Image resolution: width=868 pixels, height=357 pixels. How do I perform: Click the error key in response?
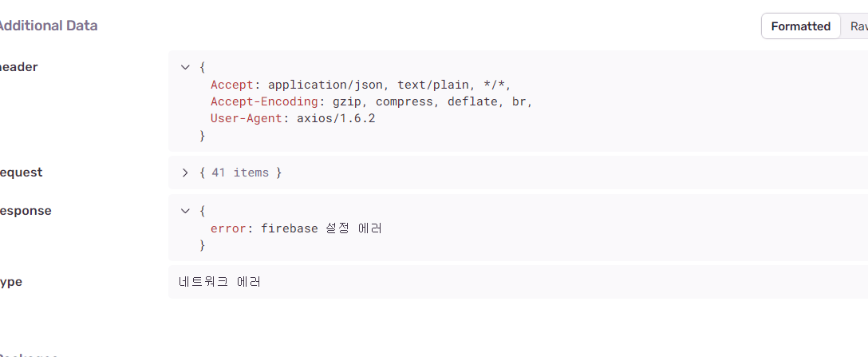(x=228, y=228)
